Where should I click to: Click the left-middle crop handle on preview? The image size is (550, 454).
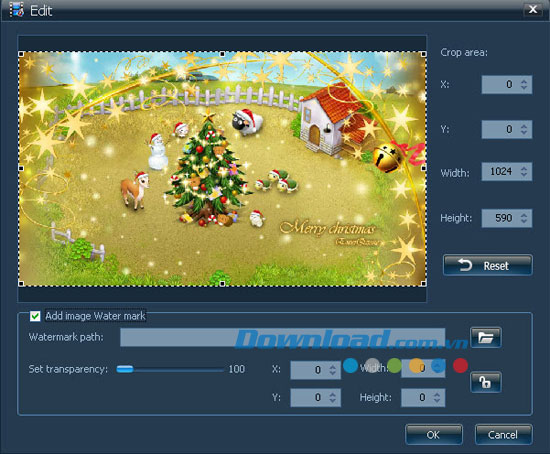[x=21, y=168]
